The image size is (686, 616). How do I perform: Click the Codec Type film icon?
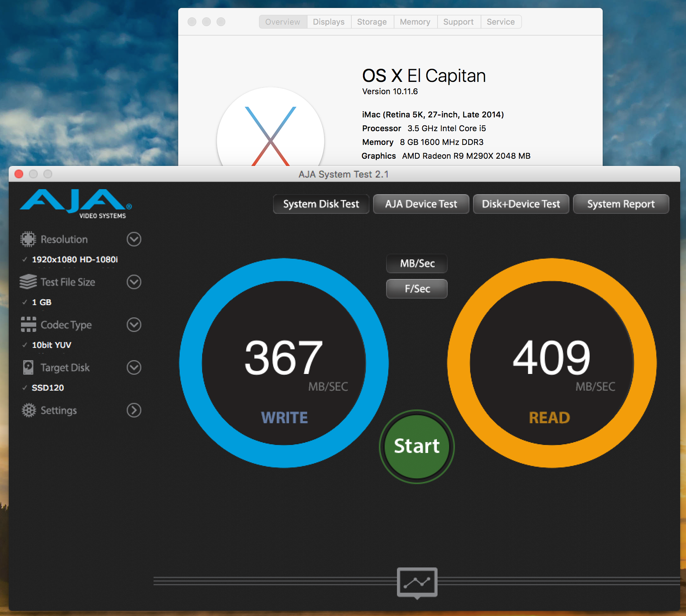tap(28, 325)
